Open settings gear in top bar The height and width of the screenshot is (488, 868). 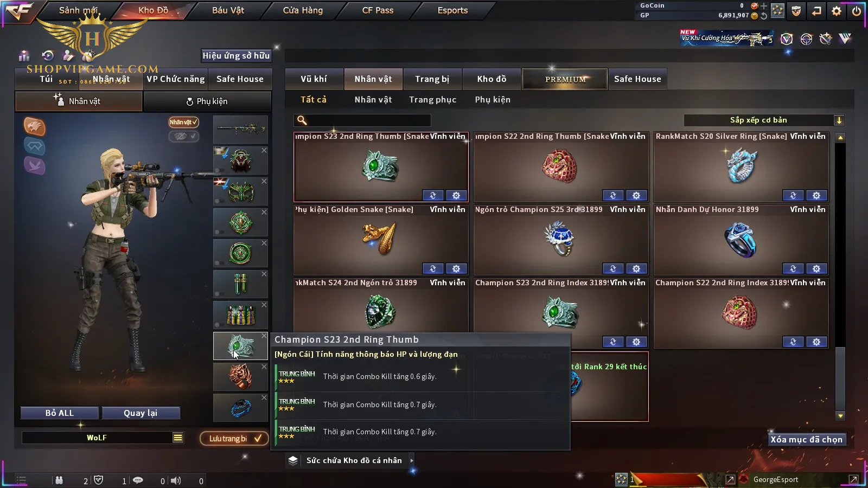(837, 11)
